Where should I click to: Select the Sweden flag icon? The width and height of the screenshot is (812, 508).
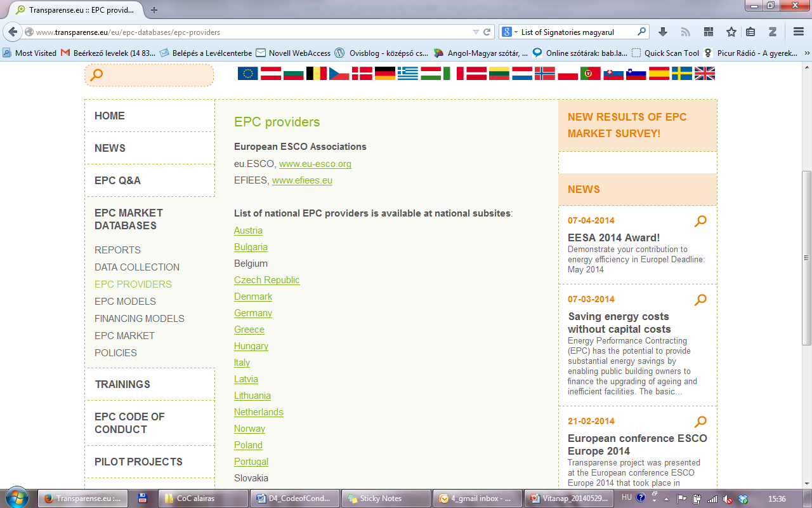click(681, 74)
